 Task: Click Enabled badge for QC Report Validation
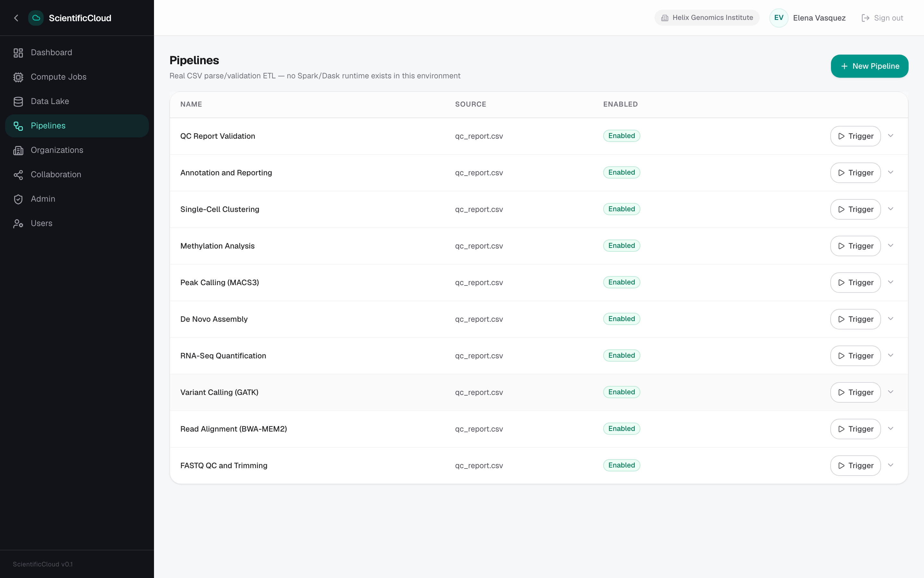point(621,136)
